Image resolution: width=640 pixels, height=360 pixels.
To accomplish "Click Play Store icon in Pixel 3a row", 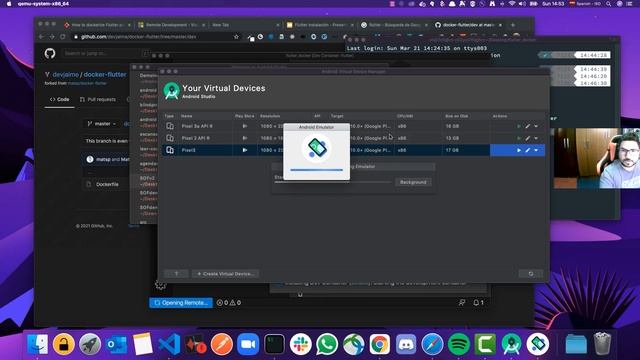I will pyautogui.click(x=244, y=126).
